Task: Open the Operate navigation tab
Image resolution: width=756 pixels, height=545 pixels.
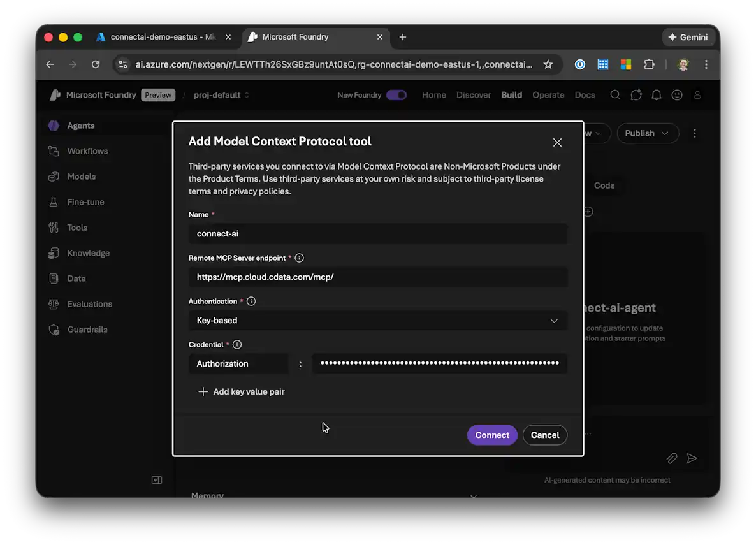Action: click(x=548, y=95)
